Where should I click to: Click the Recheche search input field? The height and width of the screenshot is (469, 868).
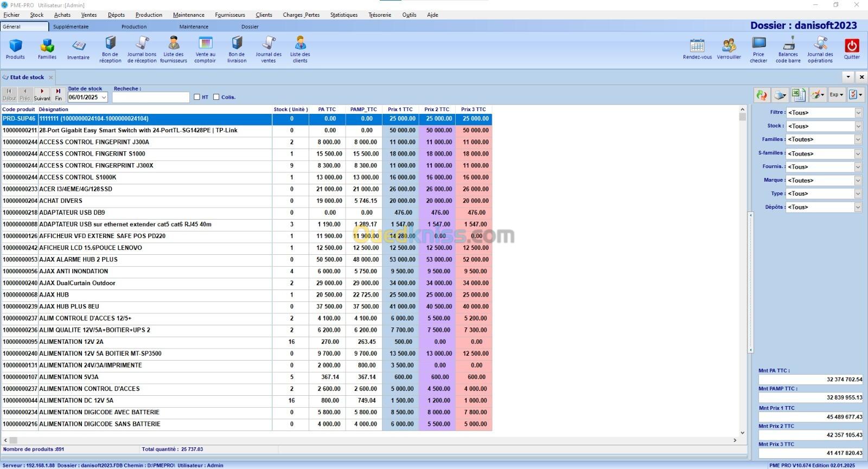click(151, 98)
